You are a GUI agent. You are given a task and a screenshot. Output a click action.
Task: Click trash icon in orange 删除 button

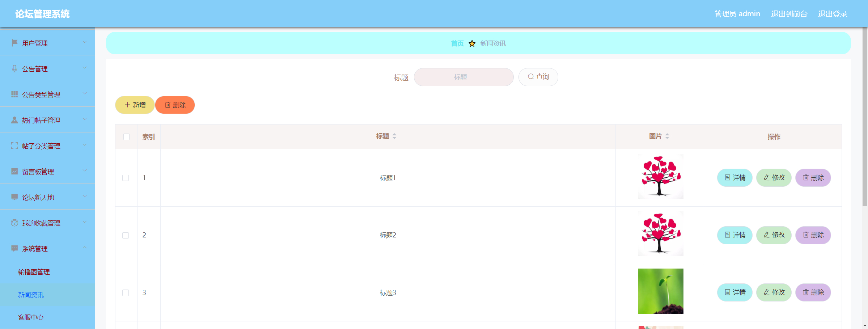(x=168, y=105)
